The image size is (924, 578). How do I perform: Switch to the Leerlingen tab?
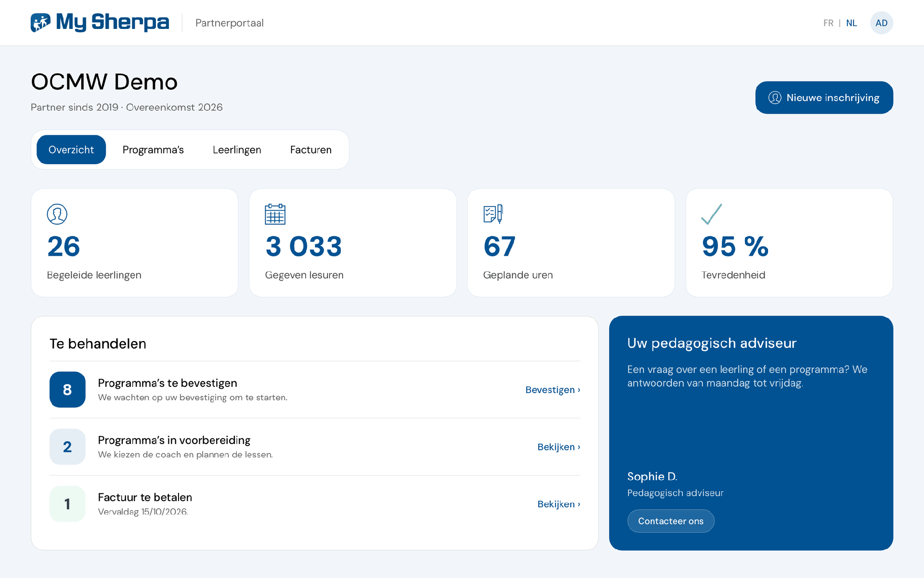[x=237, y=150]
